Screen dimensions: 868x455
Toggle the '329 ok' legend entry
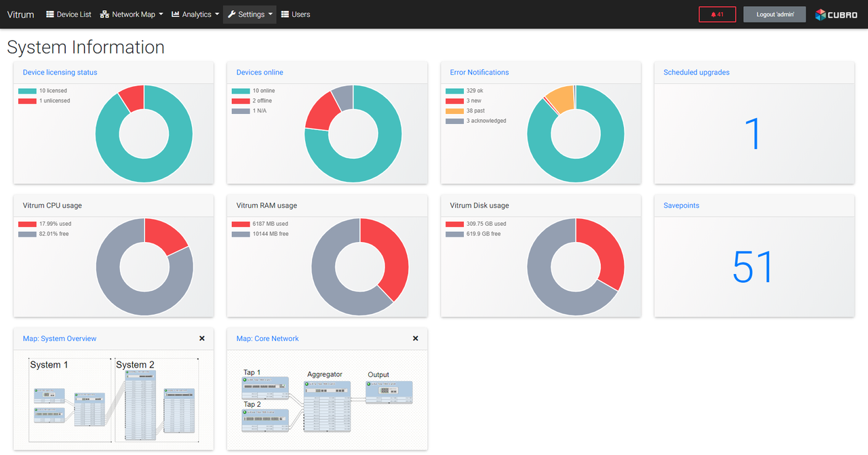point(465,91)
